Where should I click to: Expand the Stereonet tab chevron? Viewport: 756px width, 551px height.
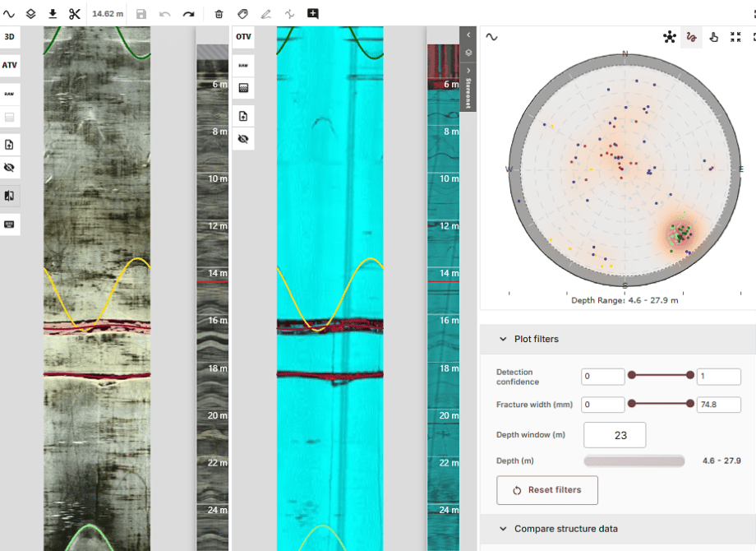[468, 71]
